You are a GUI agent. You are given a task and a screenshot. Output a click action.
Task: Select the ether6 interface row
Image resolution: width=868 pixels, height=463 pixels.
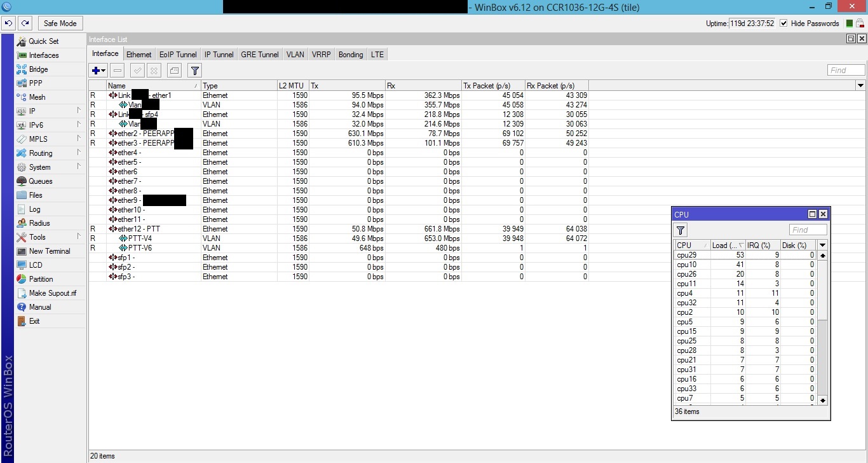[339, 172]
